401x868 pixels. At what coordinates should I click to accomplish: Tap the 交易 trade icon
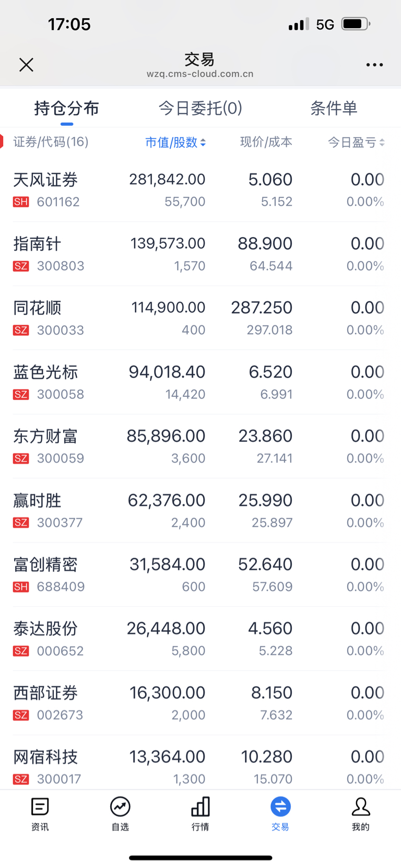[x=280, y=807]
